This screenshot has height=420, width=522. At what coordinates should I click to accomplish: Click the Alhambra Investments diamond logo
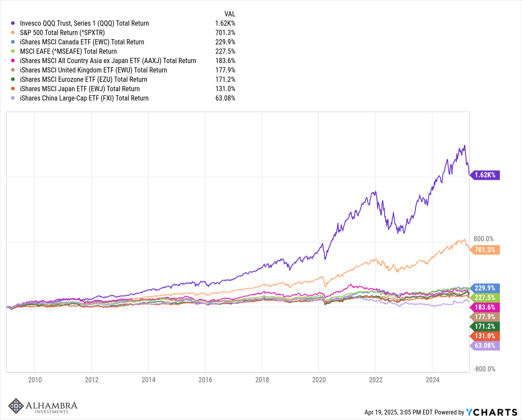click(x=16, y=407)
